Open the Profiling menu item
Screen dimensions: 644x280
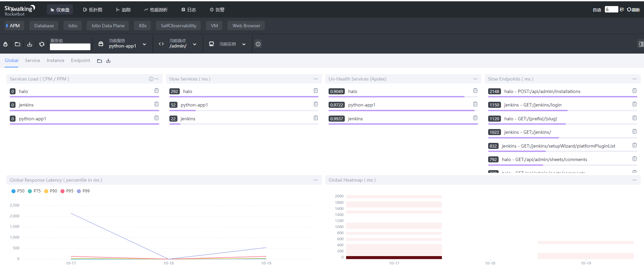(156, 10)
